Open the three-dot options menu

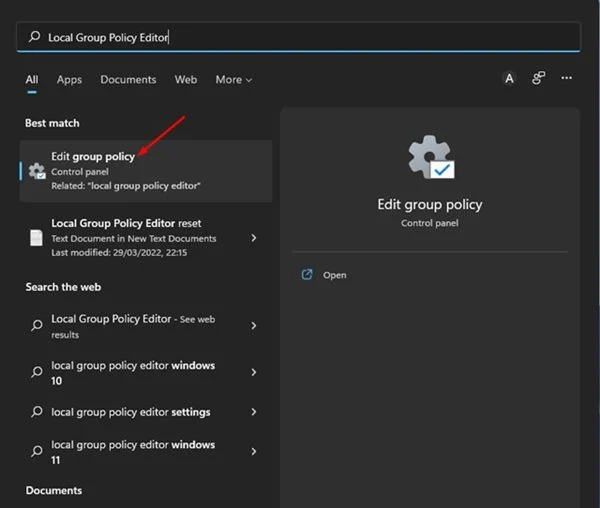(566, 78)
